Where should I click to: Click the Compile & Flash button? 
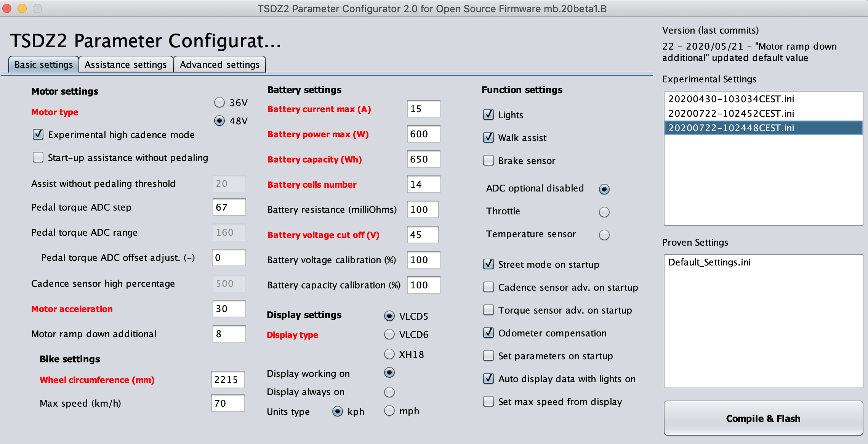point(763,418)
